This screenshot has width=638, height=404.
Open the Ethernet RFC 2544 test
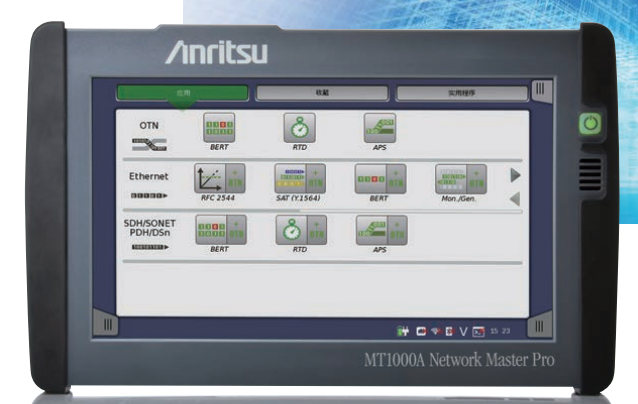218,180
